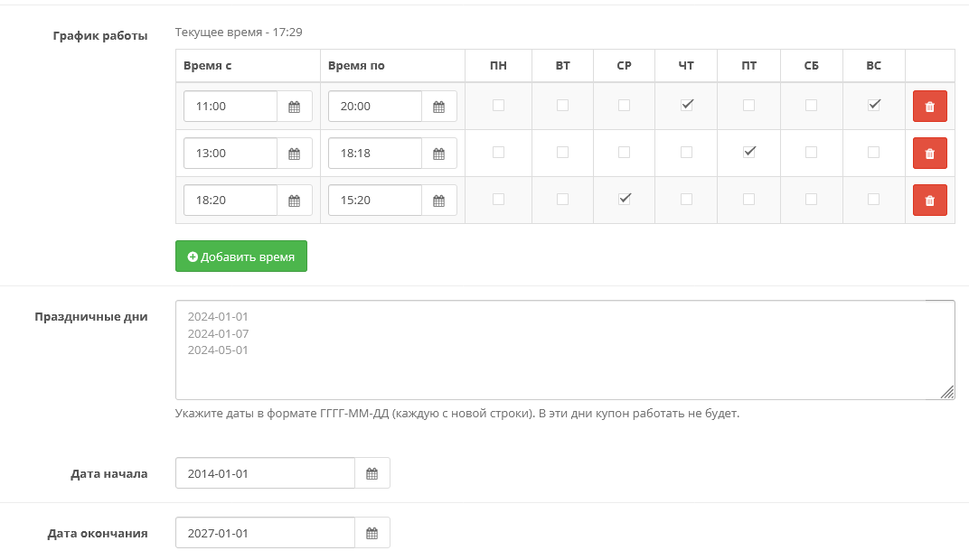Check СБ in the 18:20 row
Viewport: 969px width, 560px height.
(x=811, y=199)
